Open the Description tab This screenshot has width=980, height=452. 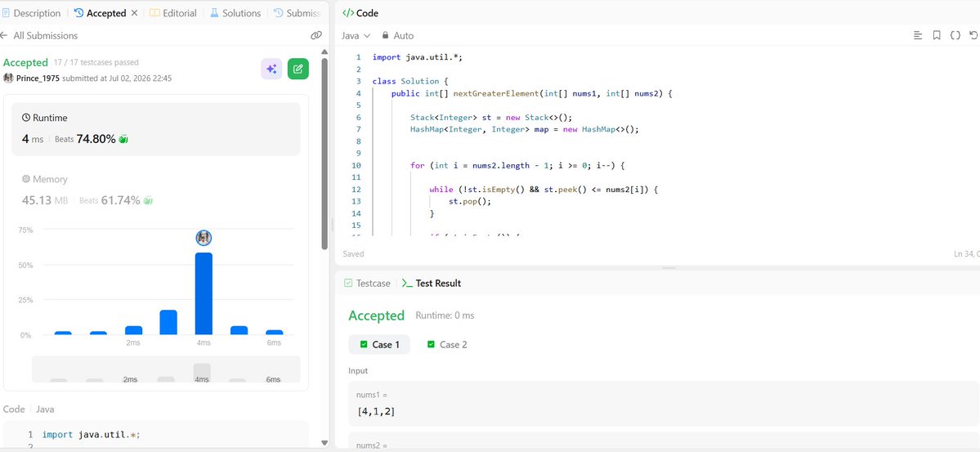pos(31,13)
